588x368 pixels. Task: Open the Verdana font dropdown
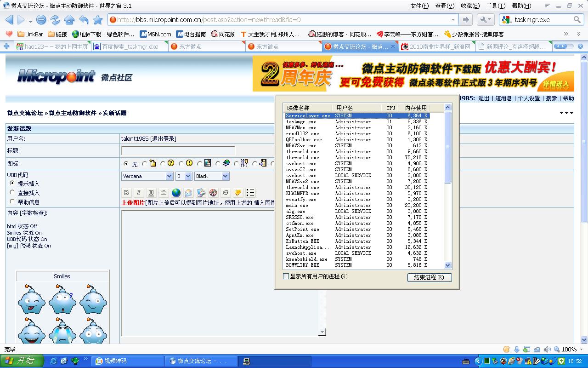pyautogui.click(x=147, y=176)
